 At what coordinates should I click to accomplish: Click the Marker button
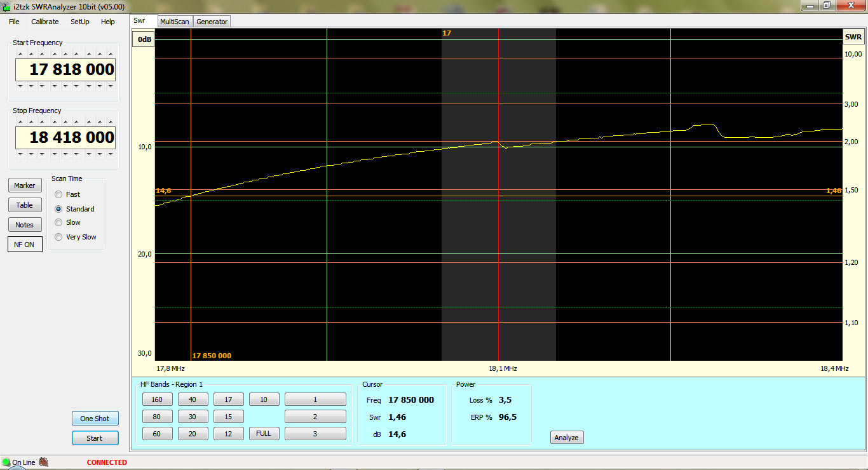(25, 185)
